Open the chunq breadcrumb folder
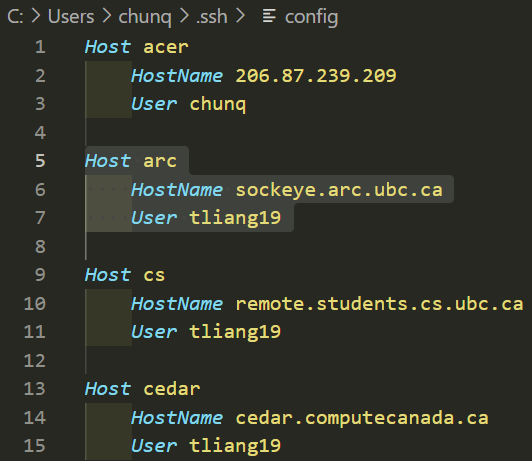532x461 pixels. point(145,17)
